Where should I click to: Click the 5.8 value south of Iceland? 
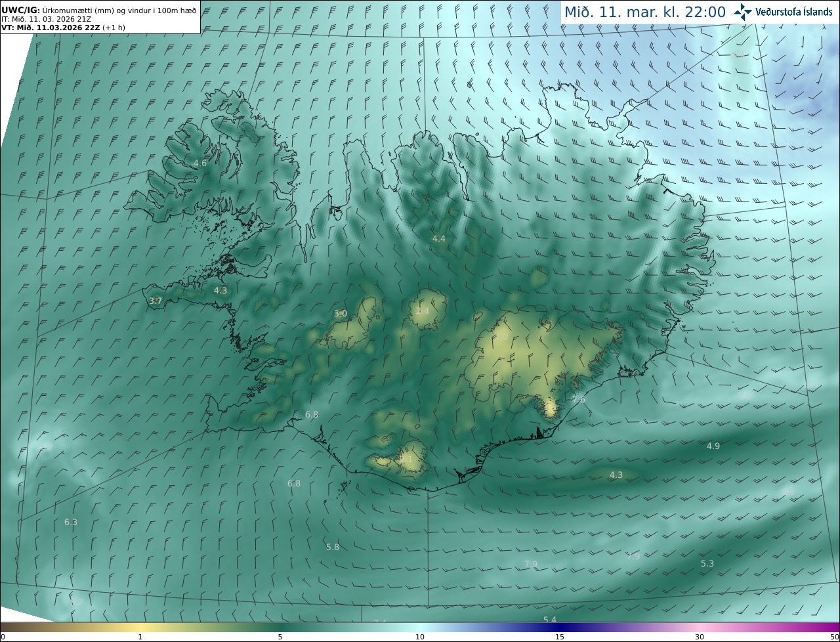333,547
